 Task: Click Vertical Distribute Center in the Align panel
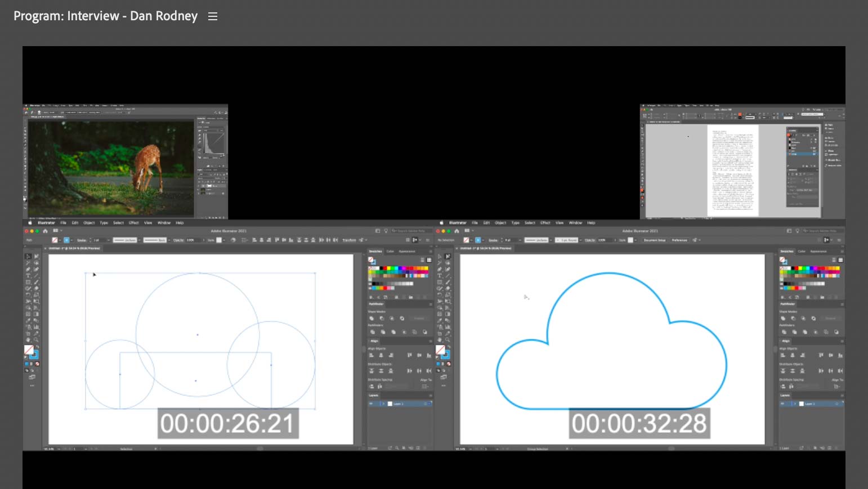pyautogui.click(x=381, y=370)
